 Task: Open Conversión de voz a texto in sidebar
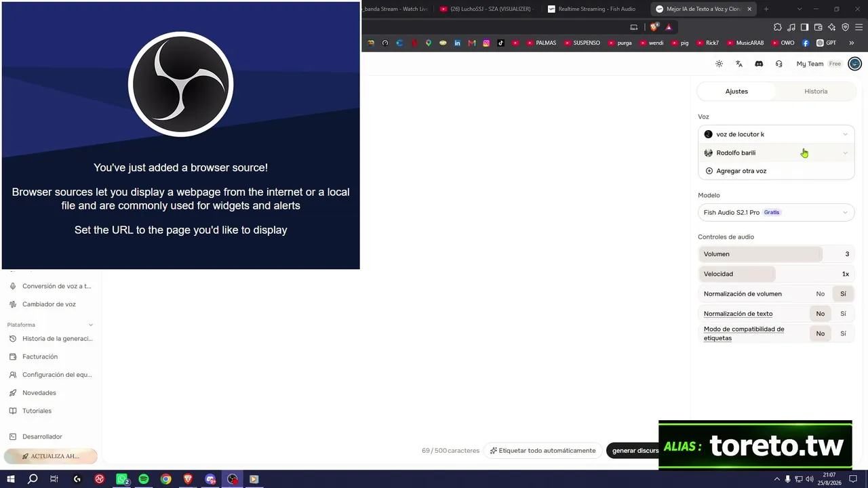[51, 286]
